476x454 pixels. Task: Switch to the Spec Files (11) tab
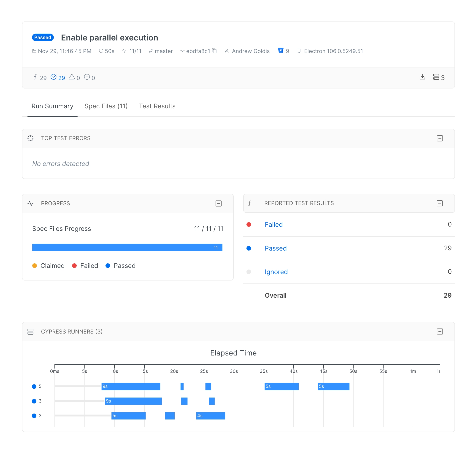tap(106, 106)
